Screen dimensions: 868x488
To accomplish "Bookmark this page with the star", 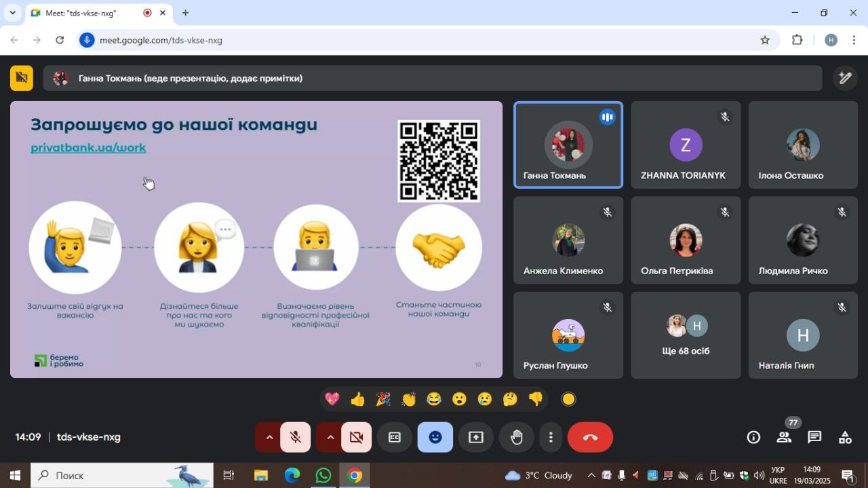I will point(765,40).
